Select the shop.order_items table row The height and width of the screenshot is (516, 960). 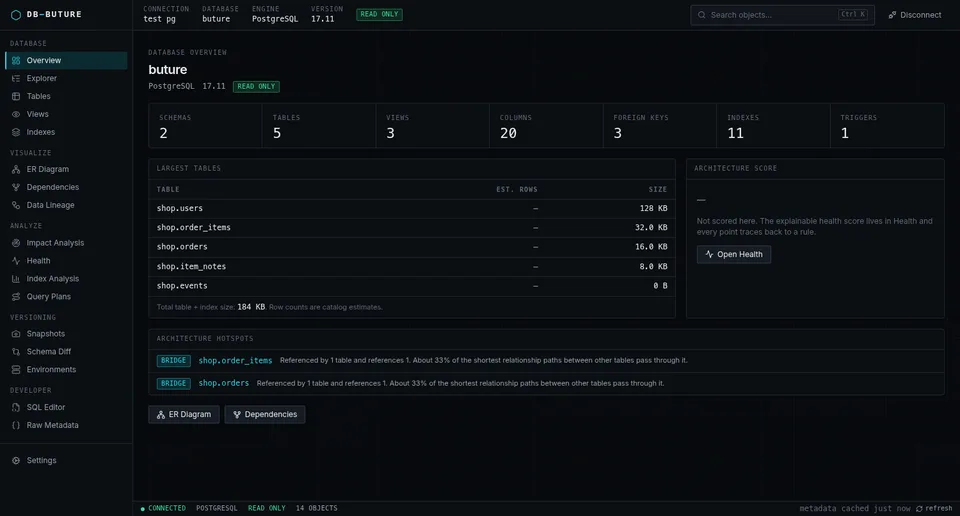click(x=411, y=228)
